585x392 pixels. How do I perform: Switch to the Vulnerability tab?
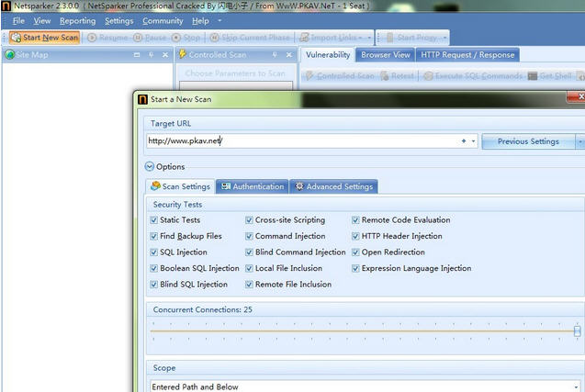[328, 55]
